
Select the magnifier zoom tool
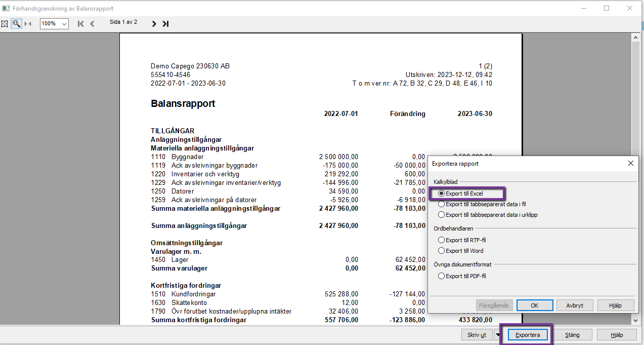(17, 24)
